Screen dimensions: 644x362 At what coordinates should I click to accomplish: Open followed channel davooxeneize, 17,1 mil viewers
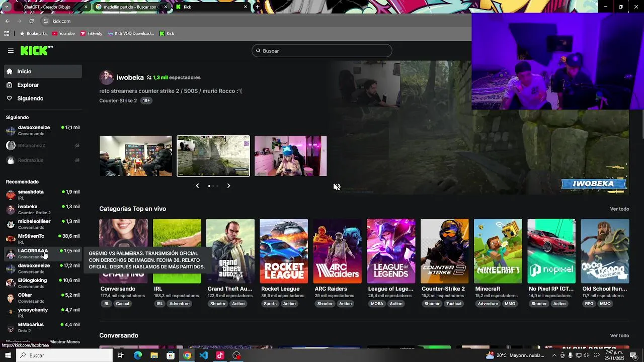click(x=43, y=131)
